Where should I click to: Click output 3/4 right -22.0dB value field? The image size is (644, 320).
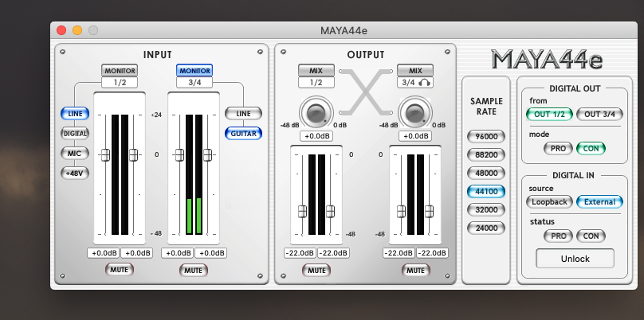(x=433, y=253)
